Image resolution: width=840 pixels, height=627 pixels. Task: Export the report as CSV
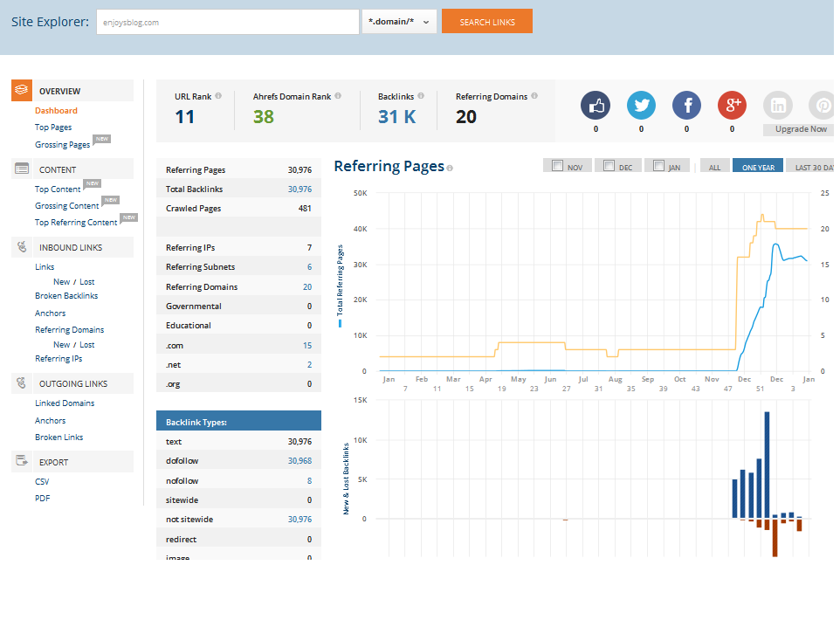[x=42, y=482]
